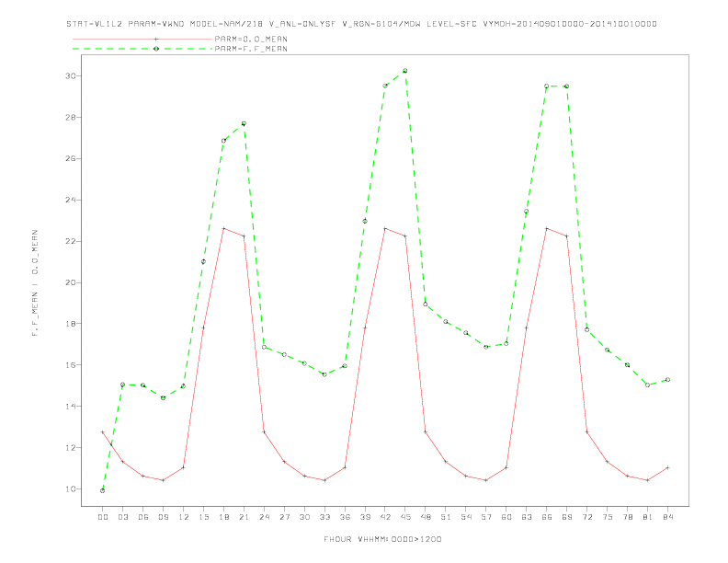Screen dimensions: 728x563
Task: Select the green data point at hour 21
Action: tap(244, 123)
